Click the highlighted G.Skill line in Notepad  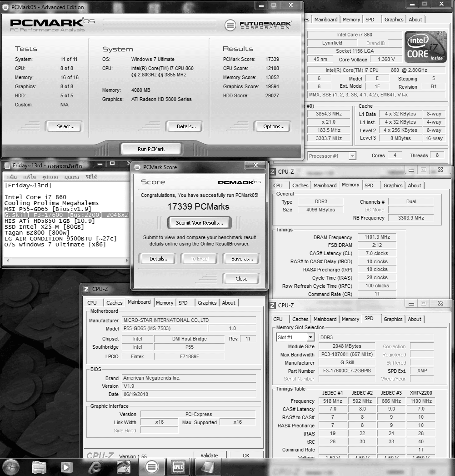point(66,215)
